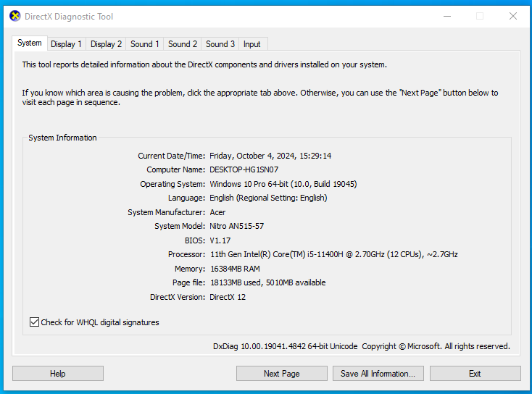Select the computer name DESKTOP-HG1SN07
532x394 pixels.
244,169
